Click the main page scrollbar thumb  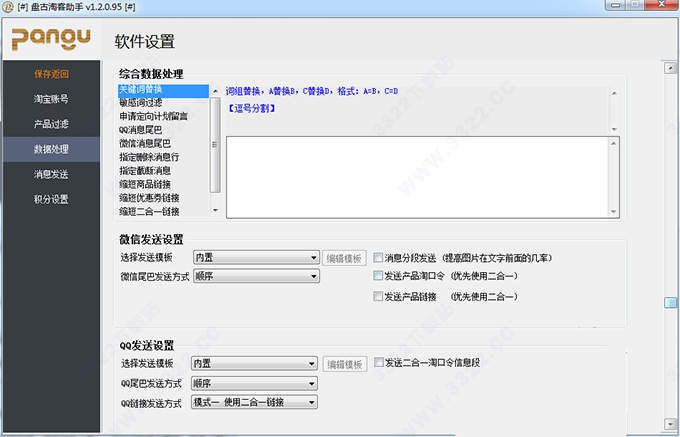(x=670, y=303)
